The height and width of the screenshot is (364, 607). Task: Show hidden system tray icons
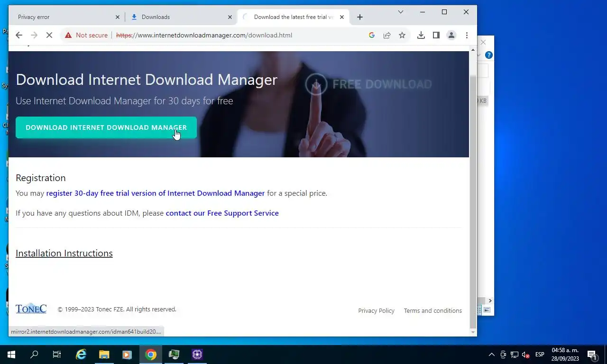click(x=491, y=355)
